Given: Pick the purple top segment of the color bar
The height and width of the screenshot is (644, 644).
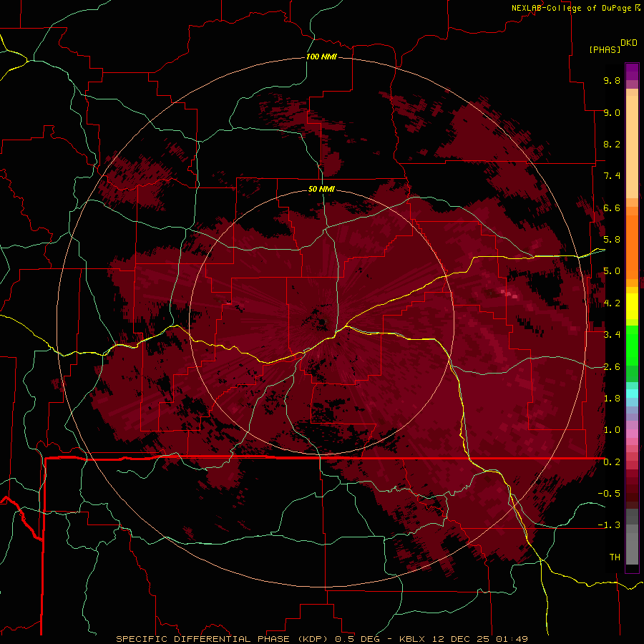Looking at the screenshot, I should 632,72.
